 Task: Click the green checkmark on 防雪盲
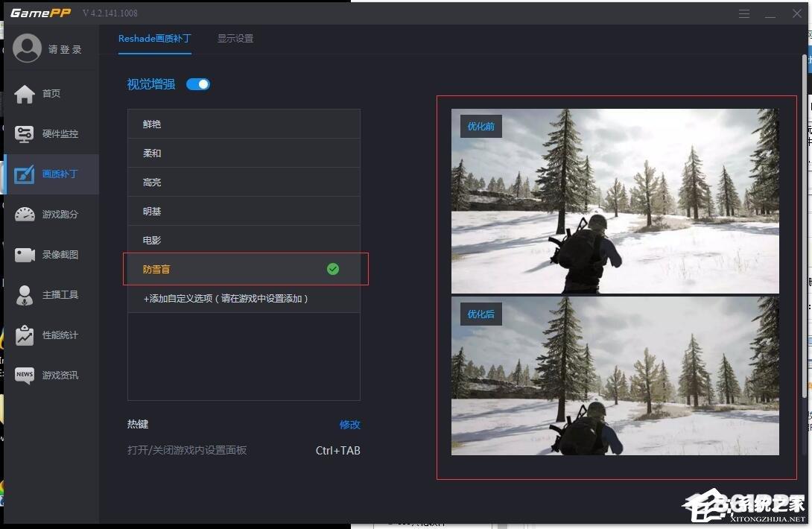(333, 269)
